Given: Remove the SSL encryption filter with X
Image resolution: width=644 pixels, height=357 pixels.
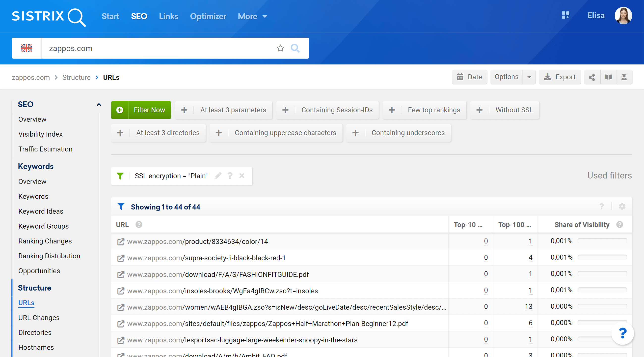Looking at the screenshot, I should coord(241,176).
